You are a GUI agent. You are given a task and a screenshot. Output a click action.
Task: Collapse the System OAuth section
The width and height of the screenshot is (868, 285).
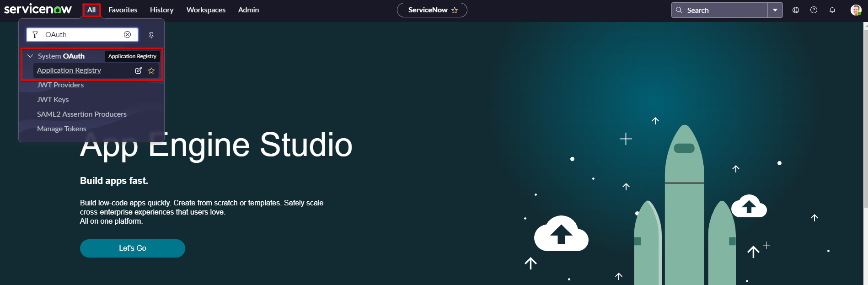tap(30, 56)
